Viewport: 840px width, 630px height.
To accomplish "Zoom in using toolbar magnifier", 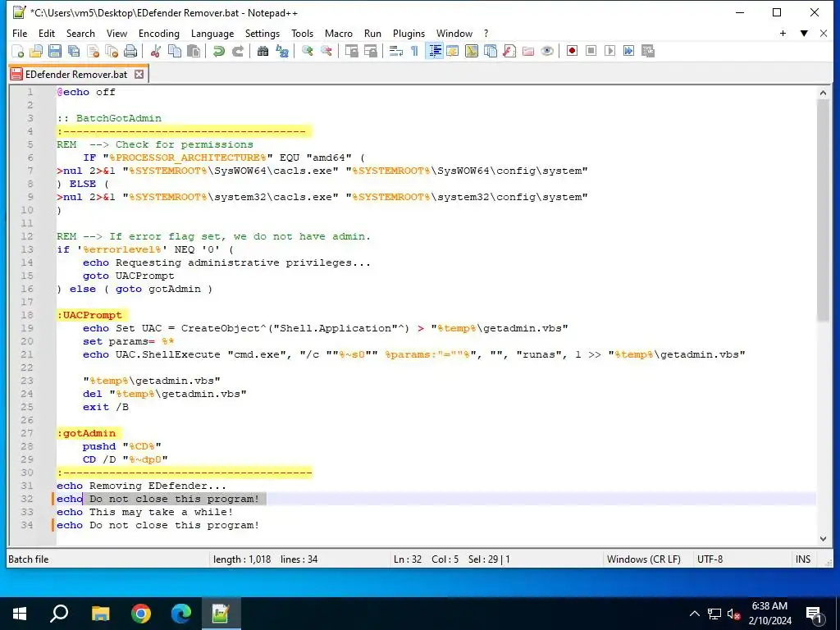I will point(308,51).
